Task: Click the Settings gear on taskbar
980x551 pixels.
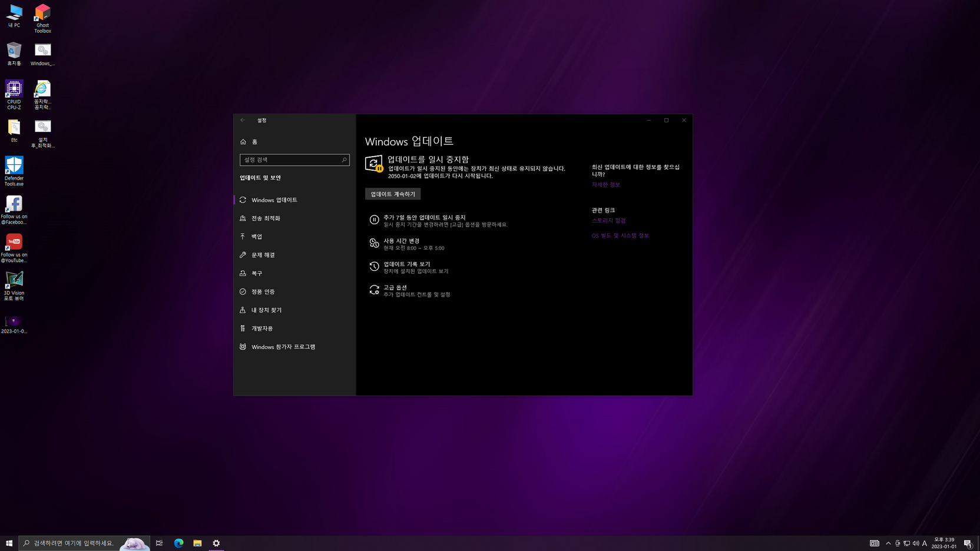Action: (216, 543)
